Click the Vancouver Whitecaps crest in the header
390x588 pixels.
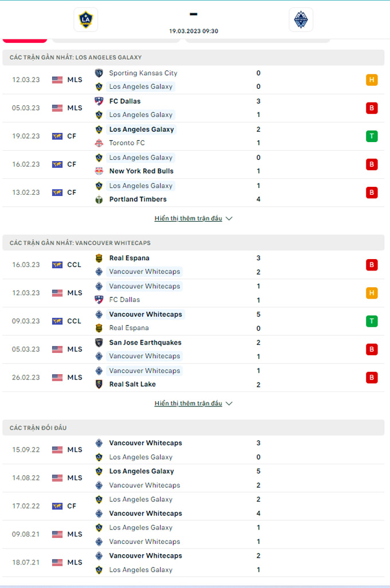(301, 19)
